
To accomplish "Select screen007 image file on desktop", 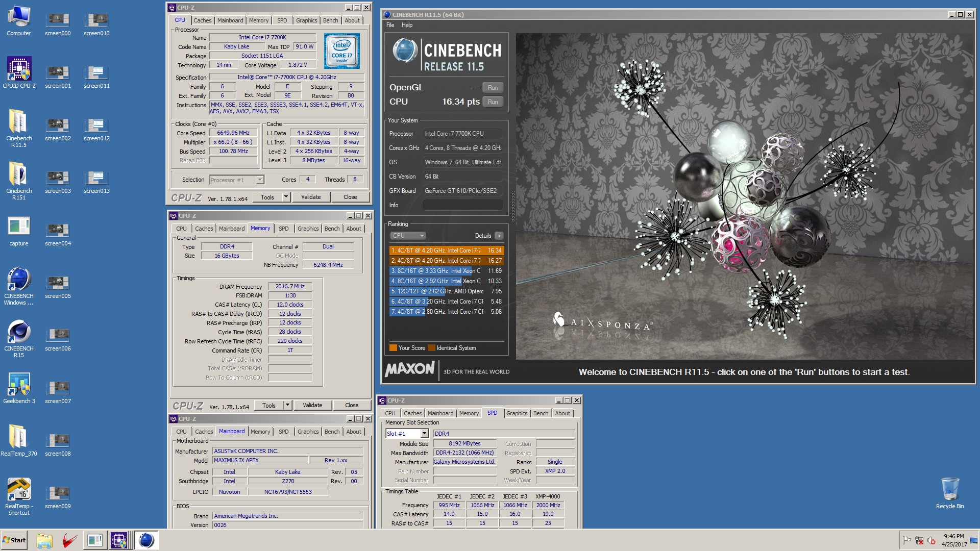I will pyautogui.click(x=58, y=392).
